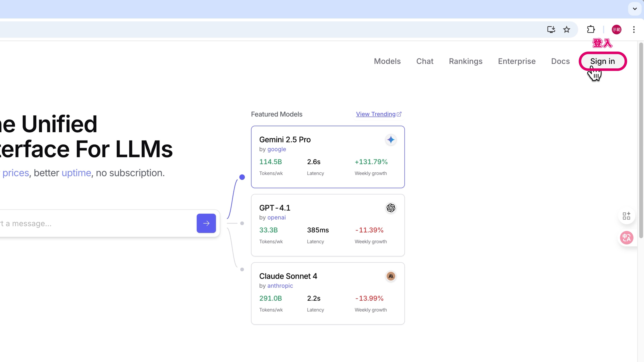644x362 pixels.
Task: Open the Enterprise nav item
Action: pos(517,61)
